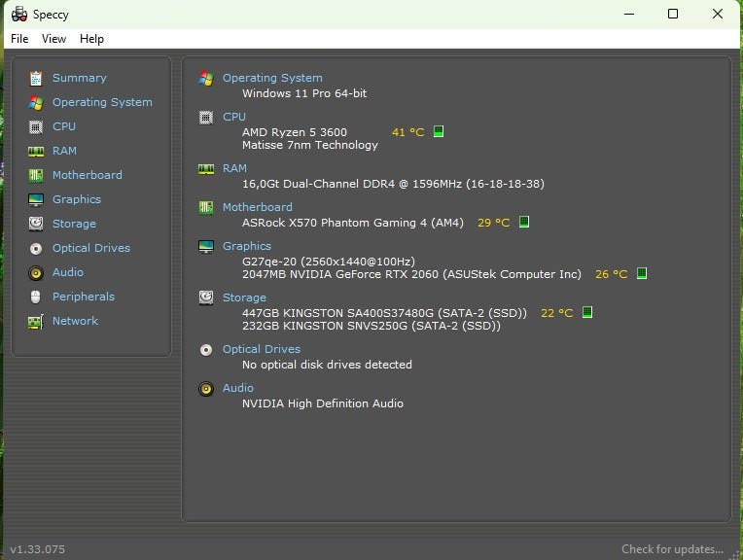Image resolution: width=743 pixels, height=560 pixels.
Task: Click the Summary clipboard icon in sidebar
Action: point(36,78)
